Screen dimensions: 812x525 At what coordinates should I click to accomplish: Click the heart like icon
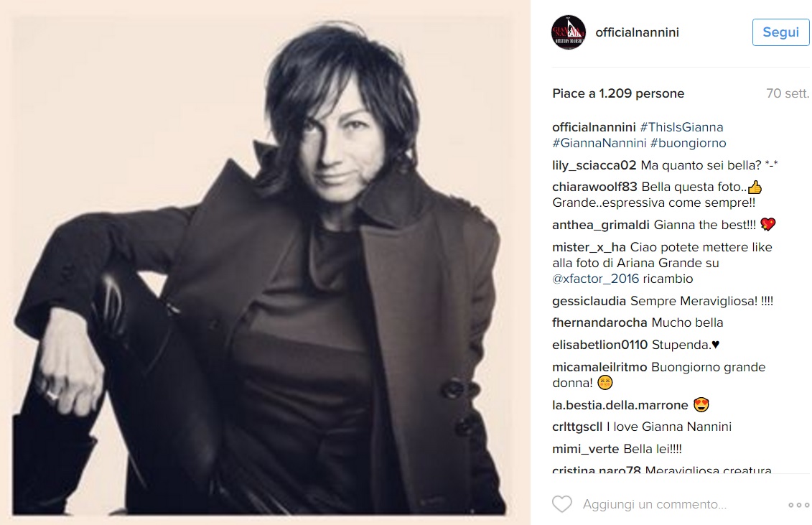(x=562, y=503)
